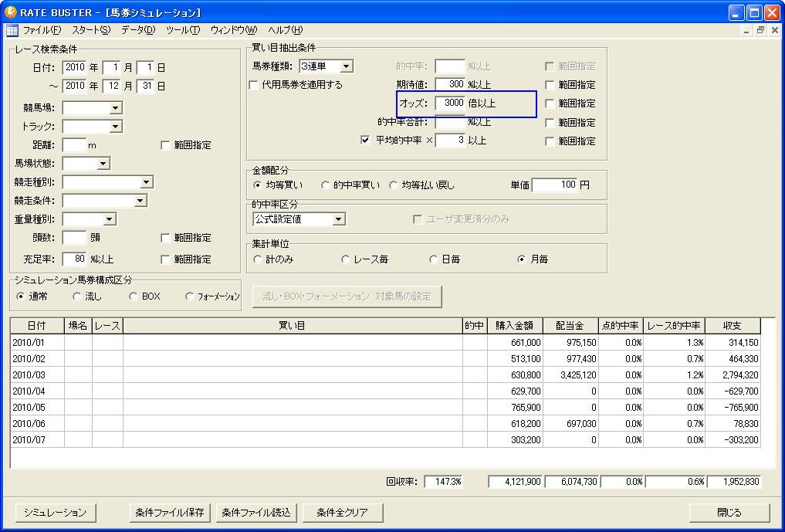
Task: Open the 的中率区分 dropdown showing 公式設定値
Action: tap(338, 219)
